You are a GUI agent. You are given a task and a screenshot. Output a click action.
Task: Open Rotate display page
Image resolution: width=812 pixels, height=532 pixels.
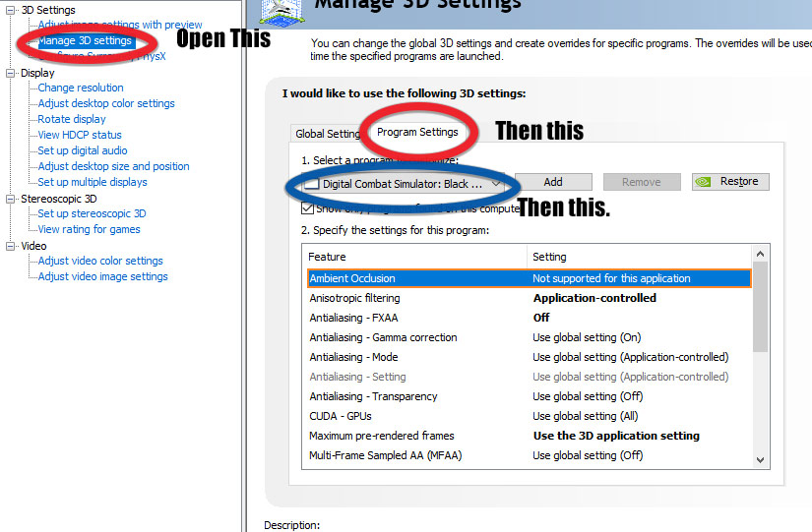[72, 119]
